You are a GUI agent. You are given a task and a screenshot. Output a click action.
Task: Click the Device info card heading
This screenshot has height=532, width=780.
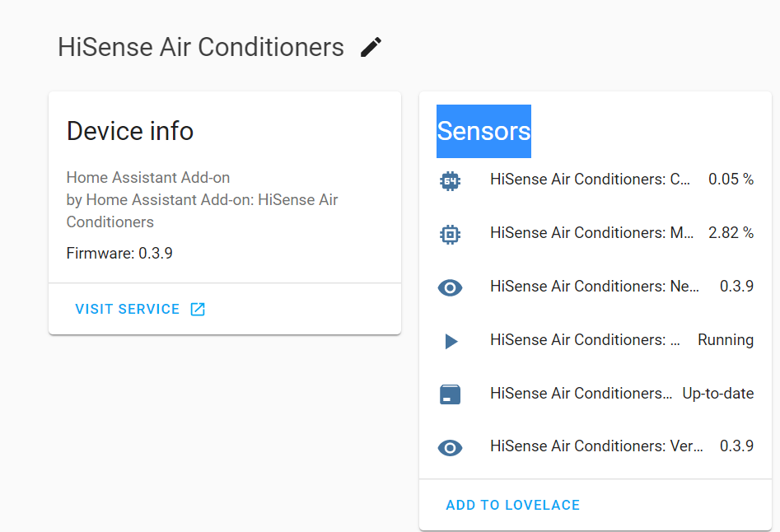129,131
